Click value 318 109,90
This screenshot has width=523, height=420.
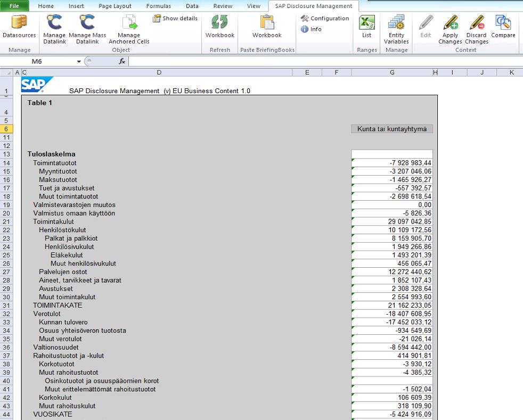(x=392, y=406)
